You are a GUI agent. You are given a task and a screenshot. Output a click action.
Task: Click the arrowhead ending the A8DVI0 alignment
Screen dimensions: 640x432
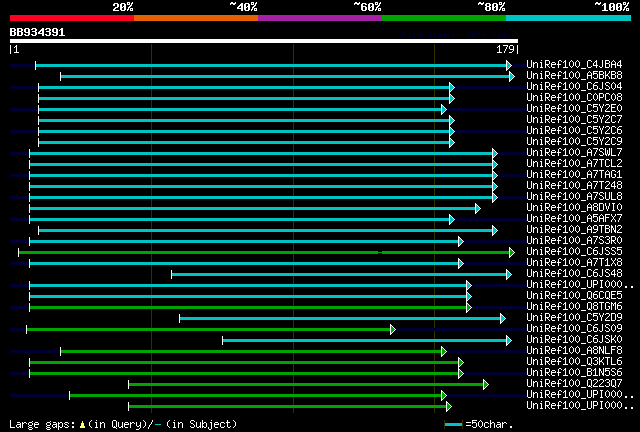478,209
